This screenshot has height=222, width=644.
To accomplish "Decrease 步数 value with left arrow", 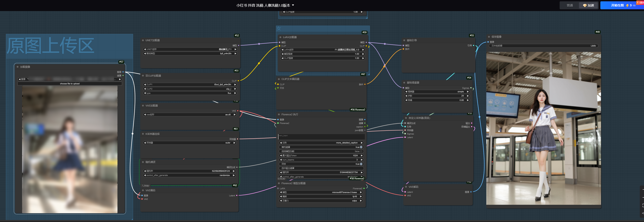I will pyautogui.click(x=406, y=96).
